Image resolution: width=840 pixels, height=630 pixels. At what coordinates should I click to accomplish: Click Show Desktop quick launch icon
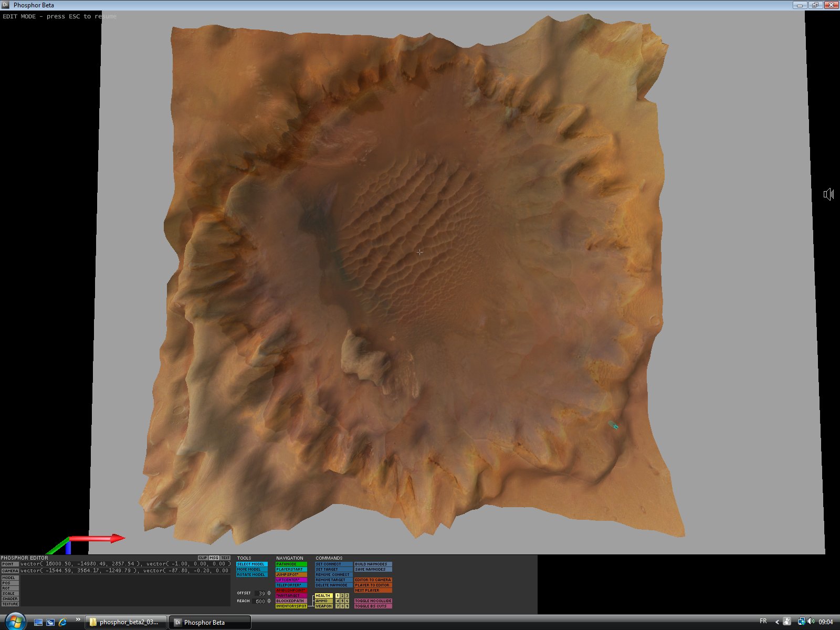38,622
